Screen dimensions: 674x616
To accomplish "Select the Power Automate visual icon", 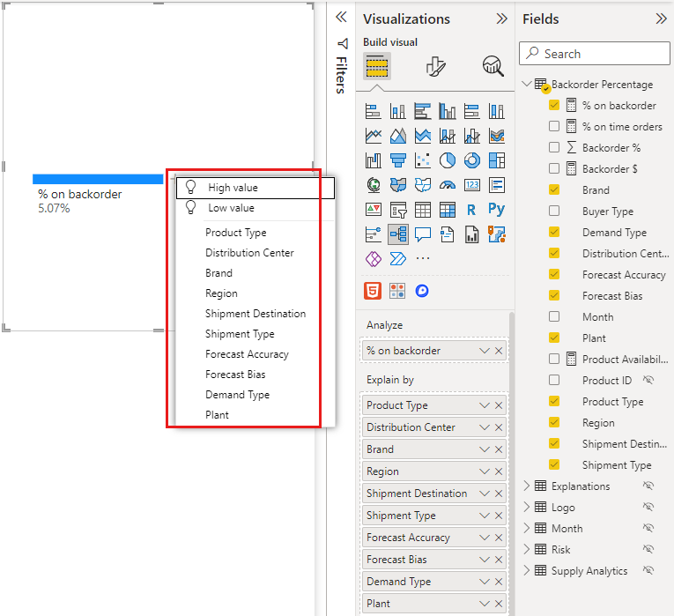I will (x=397, y=259).
